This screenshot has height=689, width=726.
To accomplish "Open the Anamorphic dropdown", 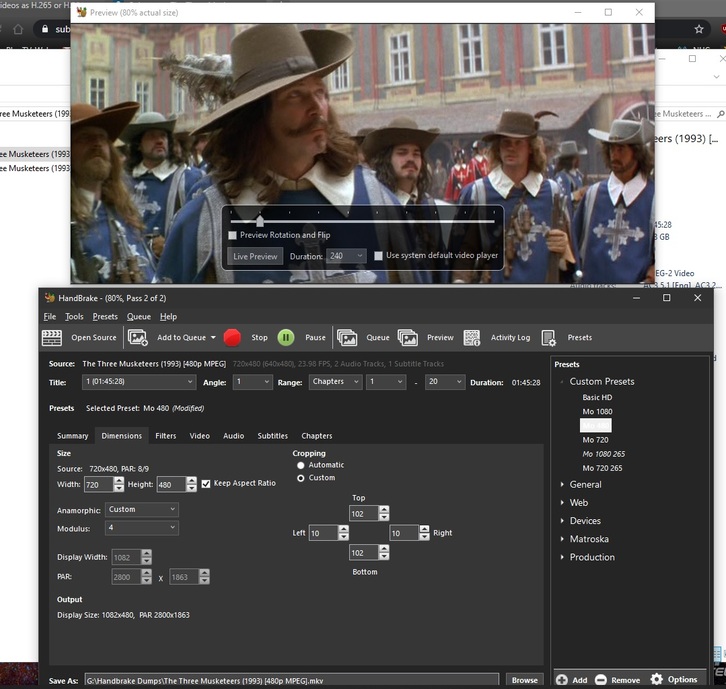I will tap(142, 509).
